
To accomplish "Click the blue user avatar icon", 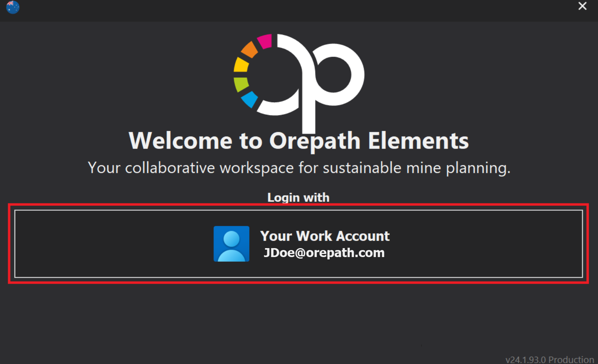I will coord(231,244).
